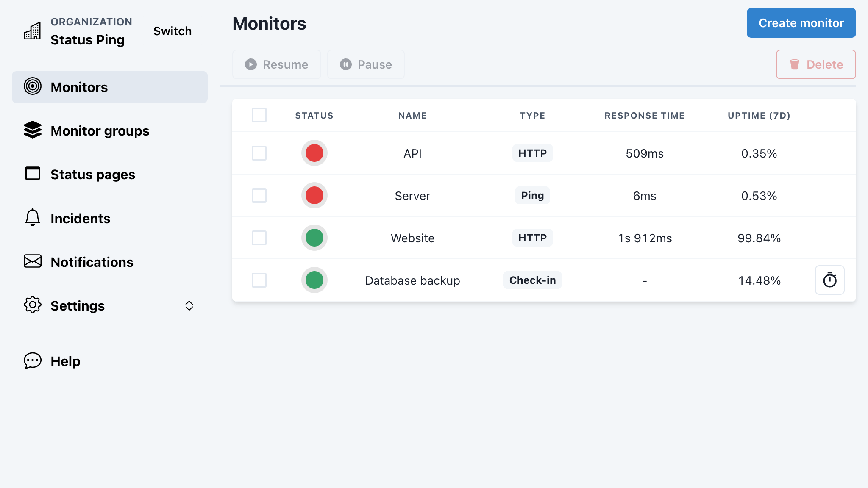Toggle the checkbox next to Server monitor

pos(259,195)
